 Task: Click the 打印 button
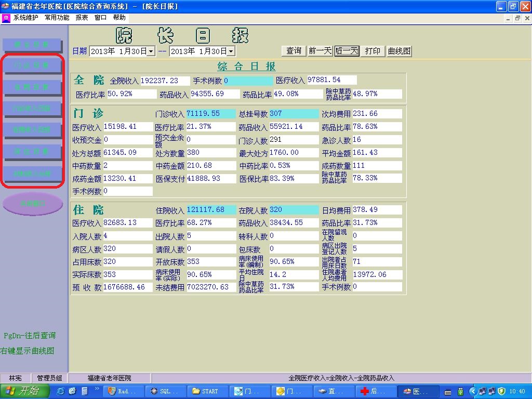(x=373, y=51)
